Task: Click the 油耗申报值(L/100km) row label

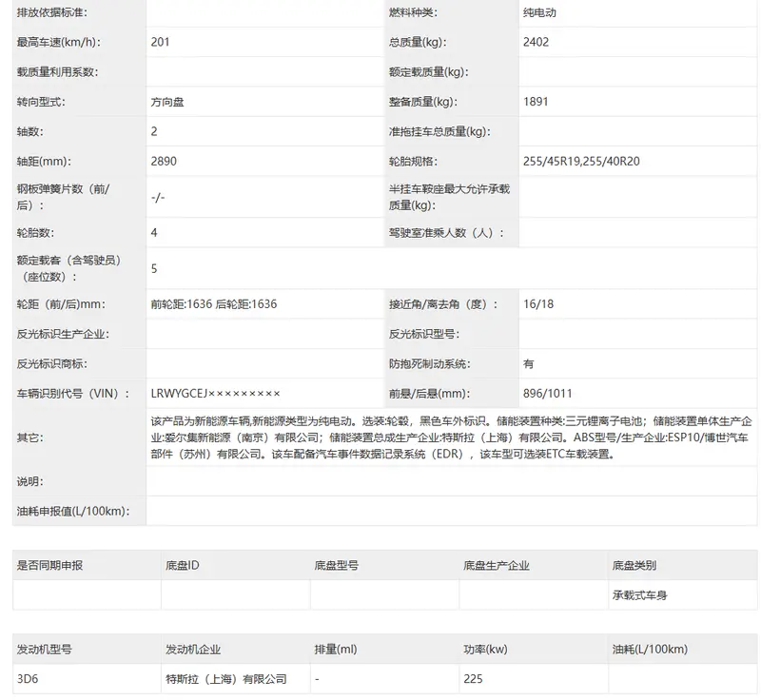Action: coord(73,511)
